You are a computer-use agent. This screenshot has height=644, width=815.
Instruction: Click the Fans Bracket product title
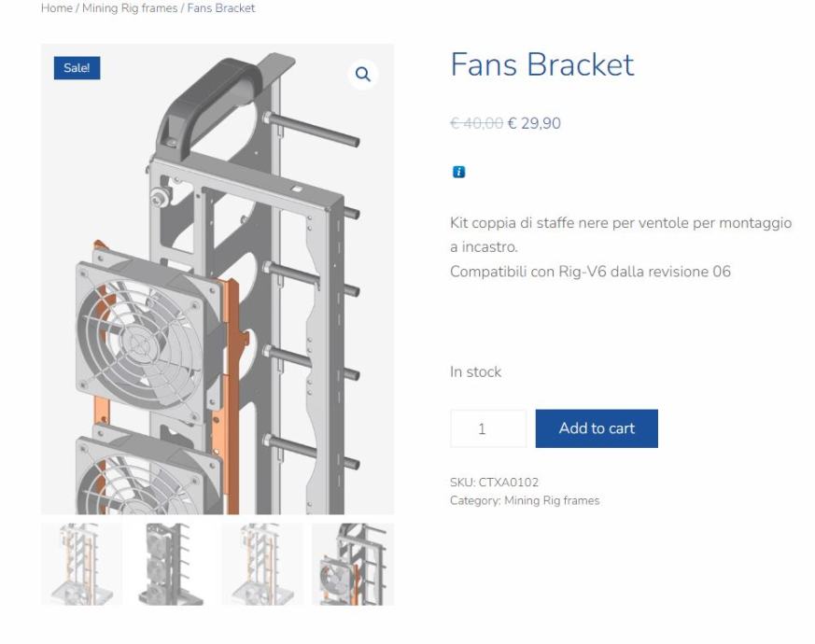coord(541,64)
